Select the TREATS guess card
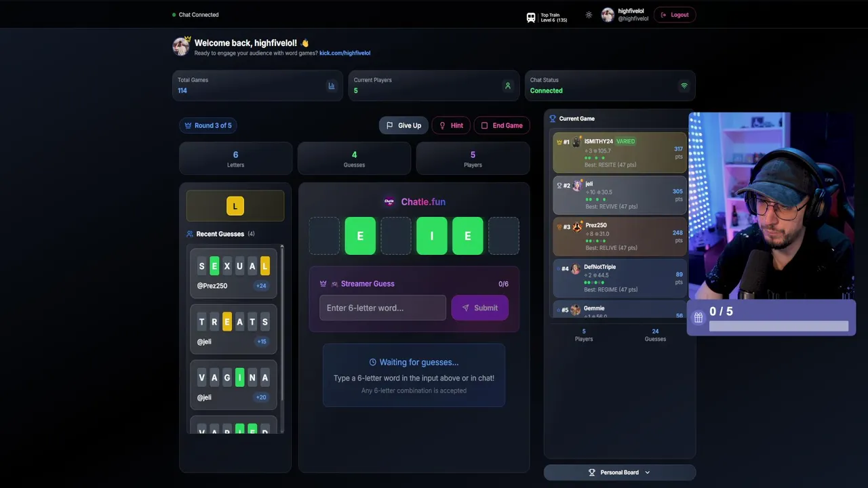Viewport: 868px width, 488px height. pyautogui.click(x=233, y=329)
